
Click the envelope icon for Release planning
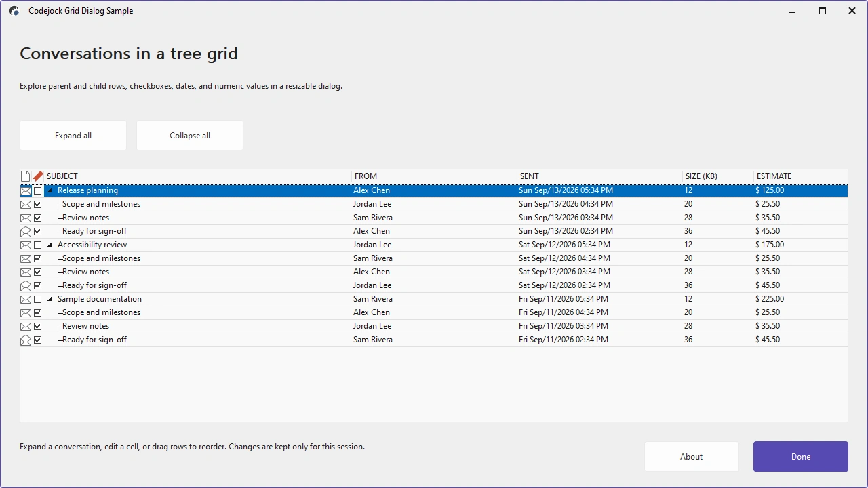pyautogui.click(x=26, y=191)
